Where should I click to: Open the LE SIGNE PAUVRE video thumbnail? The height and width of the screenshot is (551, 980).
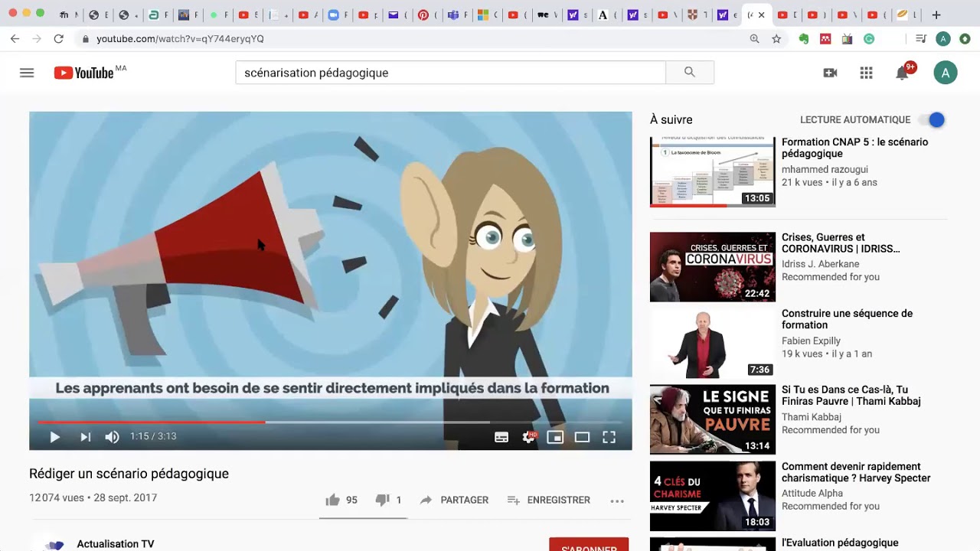[713, 420]
